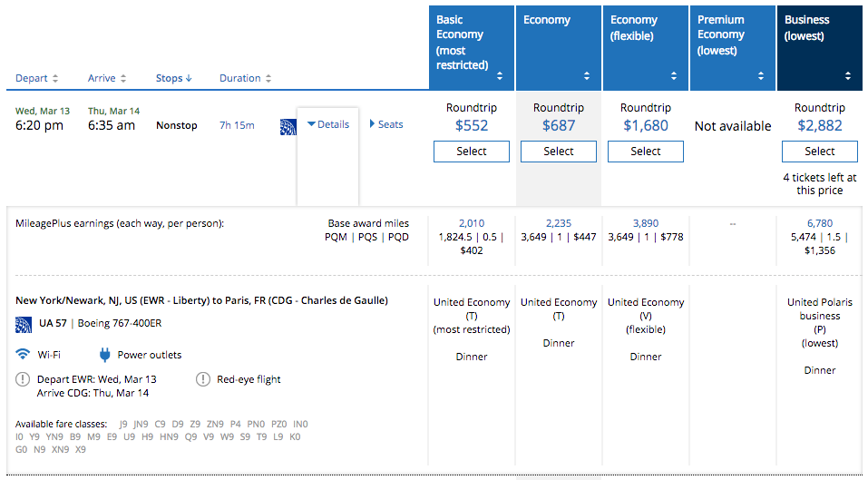
Task: Select the $552 Basic Economy fare
Action: [x=472, y=152]
